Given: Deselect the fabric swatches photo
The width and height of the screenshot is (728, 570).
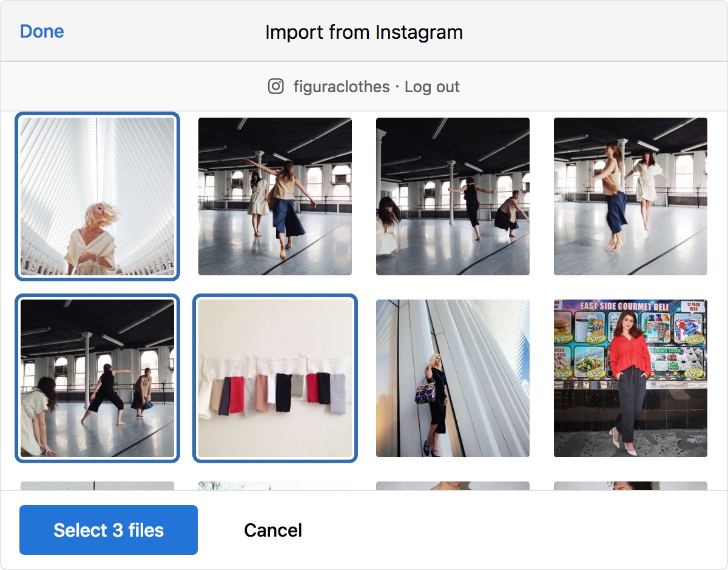Looking at the screenshot, I should coord(275,378).
